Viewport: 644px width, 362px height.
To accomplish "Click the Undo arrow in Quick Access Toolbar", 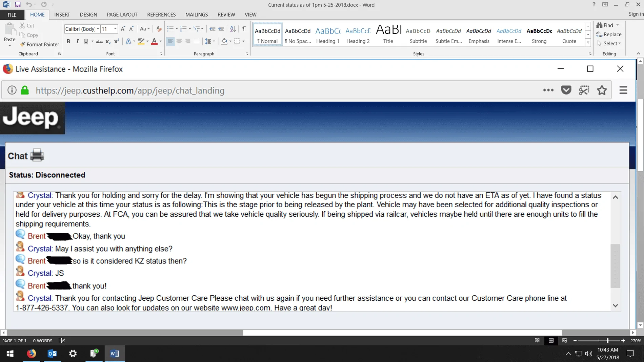I will (29, 5).
